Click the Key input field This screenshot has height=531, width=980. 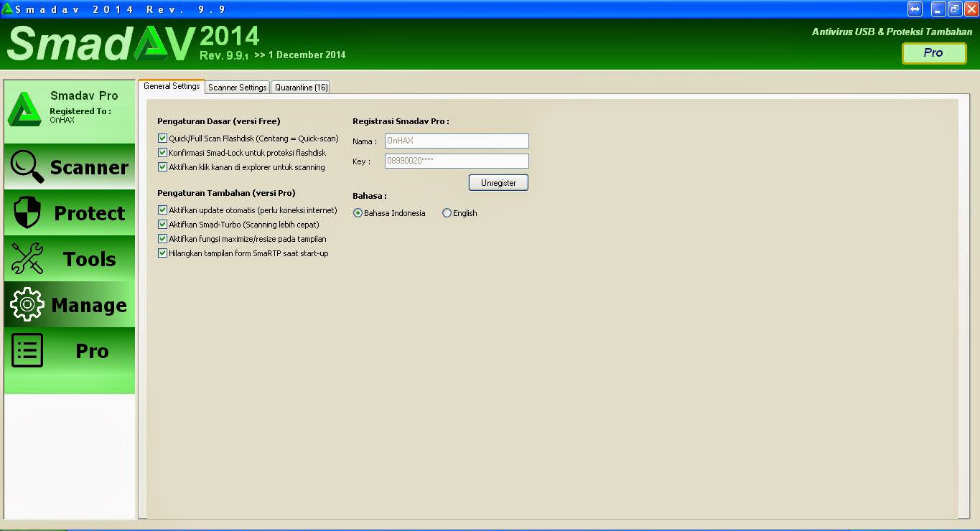click(457, 161)
